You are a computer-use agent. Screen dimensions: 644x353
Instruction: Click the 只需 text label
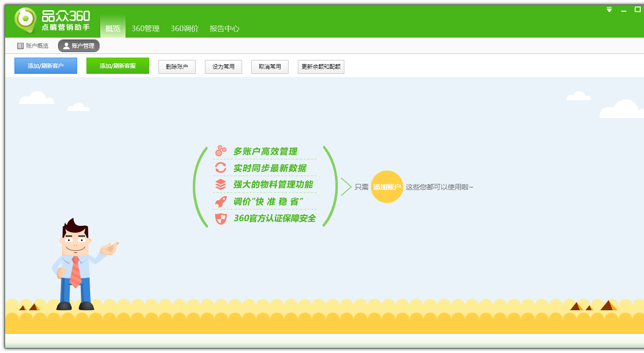tap(361, 187)
